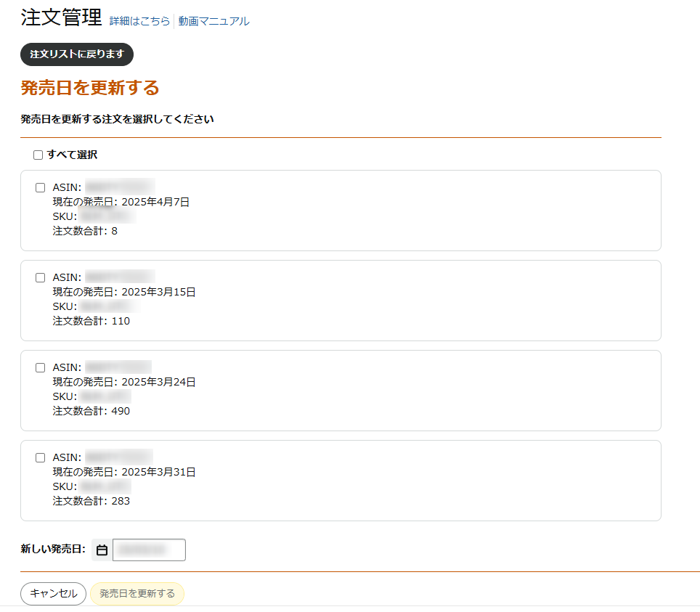
Task: Select the order with 2025年4月7日 release date
Action: click(40, 187)
